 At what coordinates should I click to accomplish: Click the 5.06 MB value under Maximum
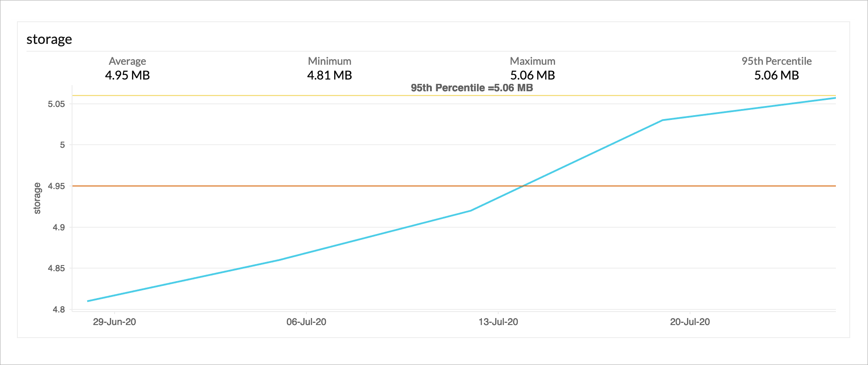533,75
